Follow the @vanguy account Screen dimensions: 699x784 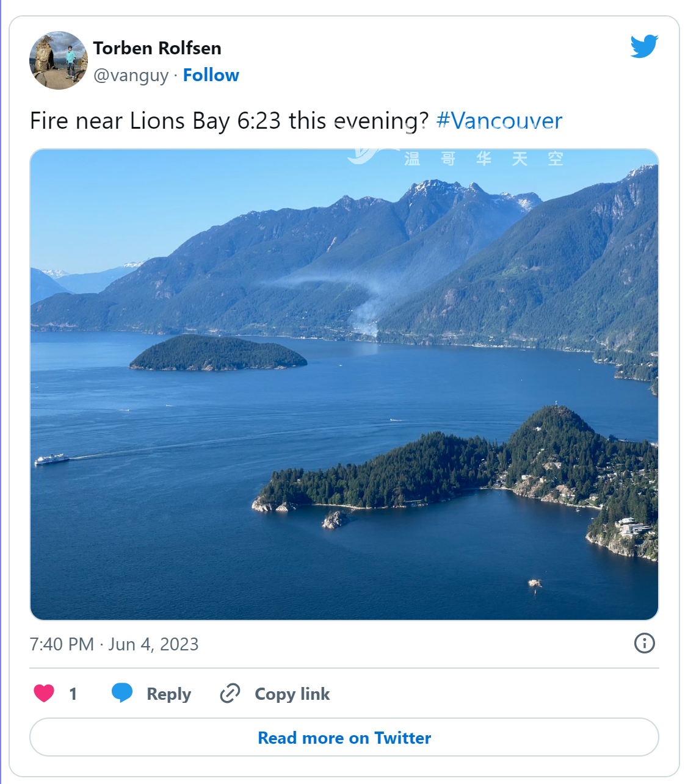(x=211, y=75)
